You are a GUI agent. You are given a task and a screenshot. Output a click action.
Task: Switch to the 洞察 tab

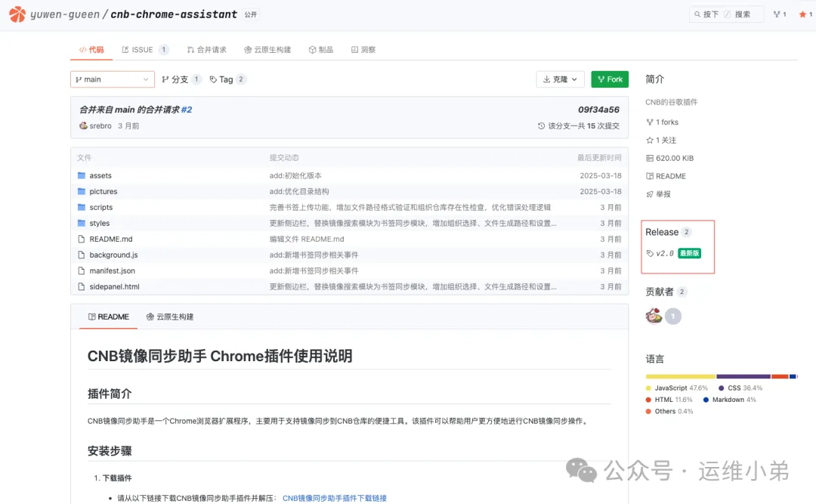363,49
